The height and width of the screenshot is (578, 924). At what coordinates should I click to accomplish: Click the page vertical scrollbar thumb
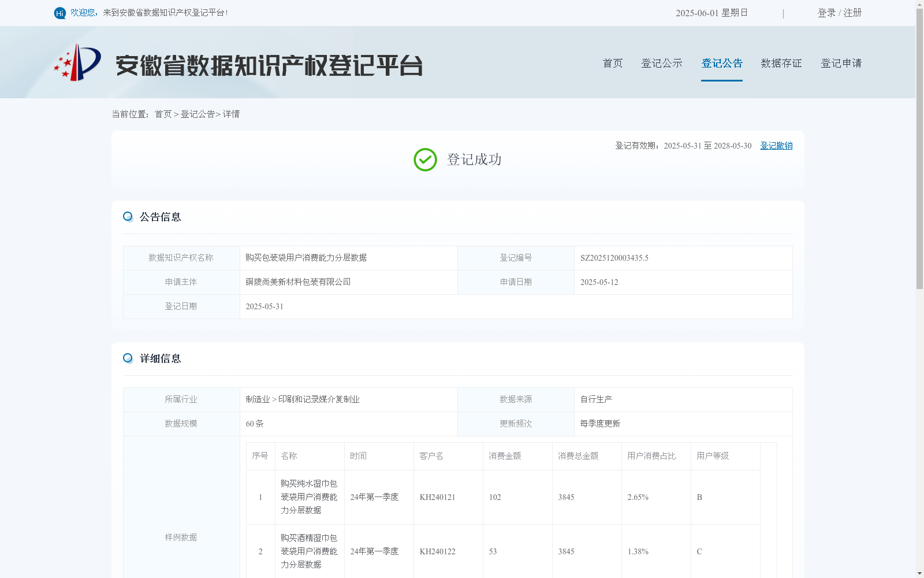tap(919, 149)
